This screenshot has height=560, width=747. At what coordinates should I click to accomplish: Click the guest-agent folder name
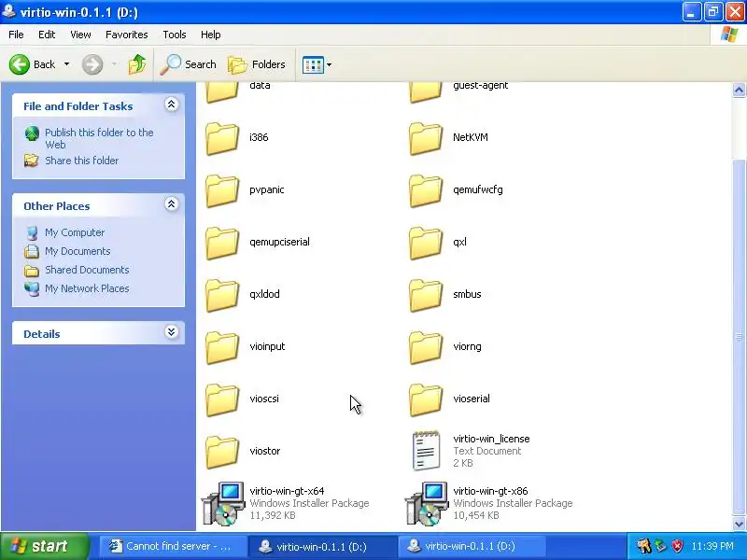(480, 85)
